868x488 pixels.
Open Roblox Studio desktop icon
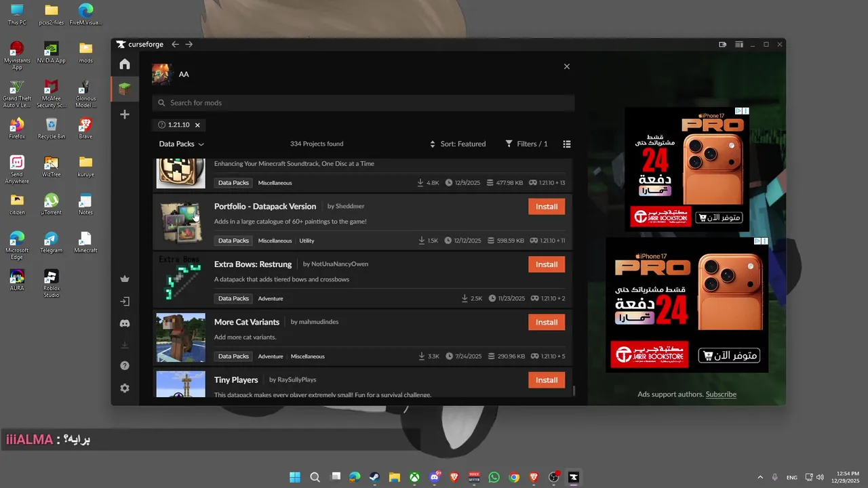tap(51, 283)
